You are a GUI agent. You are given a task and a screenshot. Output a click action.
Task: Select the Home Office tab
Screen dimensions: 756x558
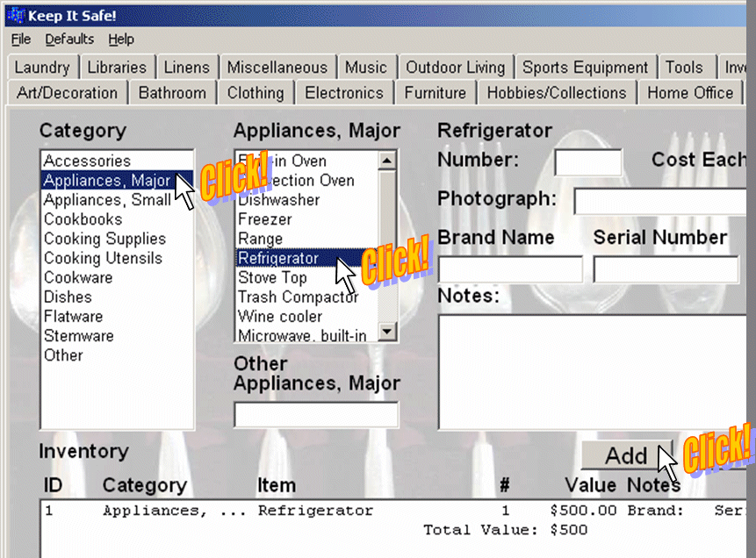coord(690,93)
